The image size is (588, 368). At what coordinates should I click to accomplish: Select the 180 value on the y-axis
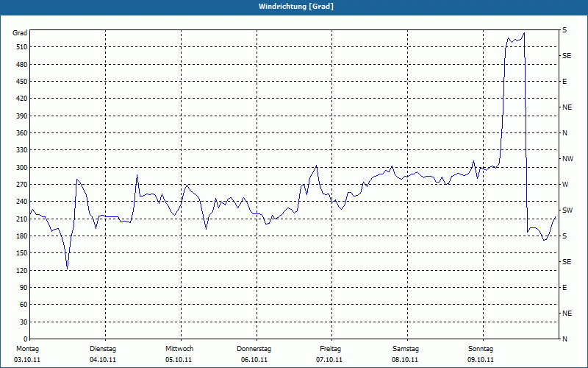click(x=21, y=236)
